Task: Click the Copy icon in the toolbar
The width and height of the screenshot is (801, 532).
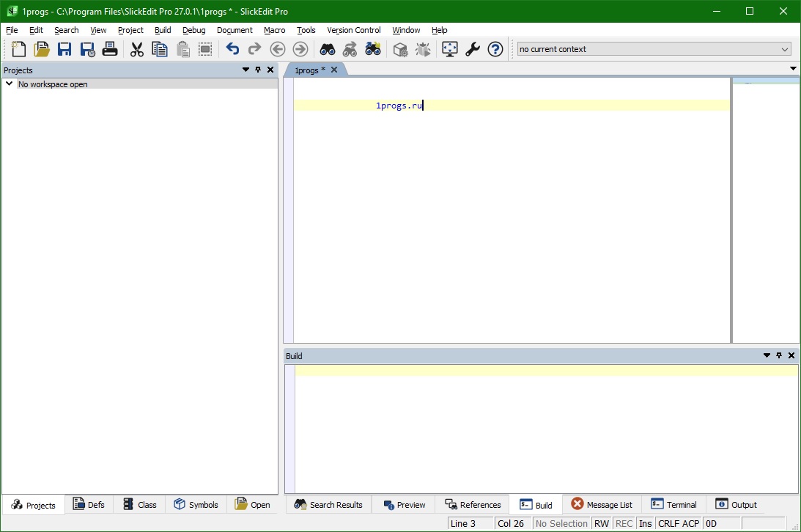Action: click(159, 49)
